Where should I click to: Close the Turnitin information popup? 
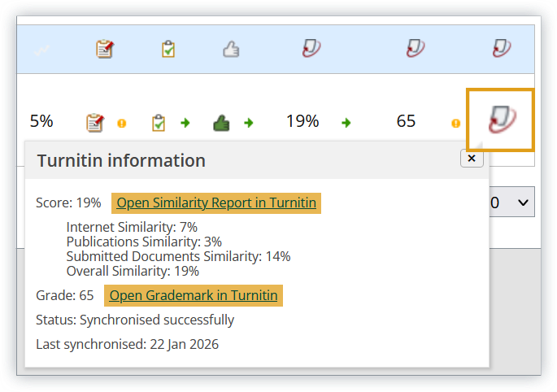coord(472,158)
